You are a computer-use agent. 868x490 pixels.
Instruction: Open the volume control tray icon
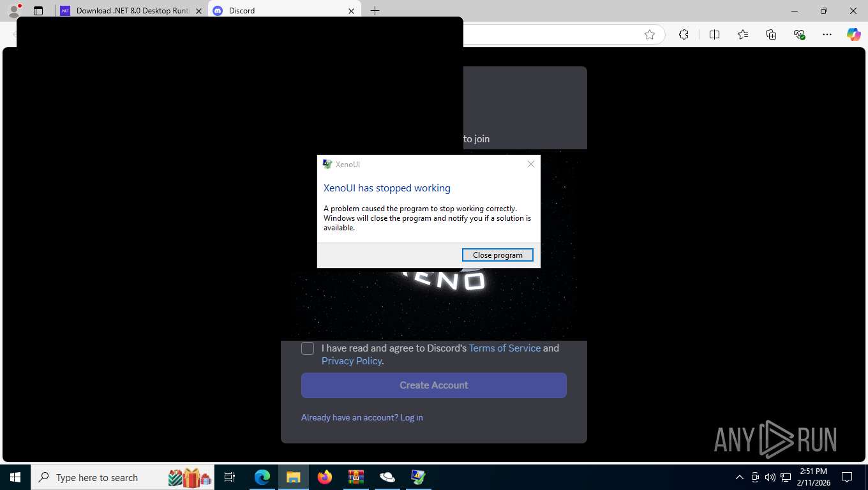[770, 477]
